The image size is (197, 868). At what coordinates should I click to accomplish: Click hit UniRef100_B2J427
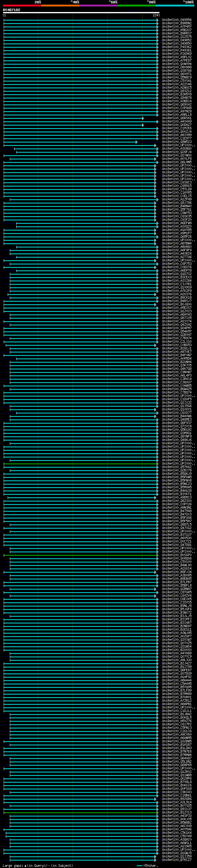click(176, 664)
